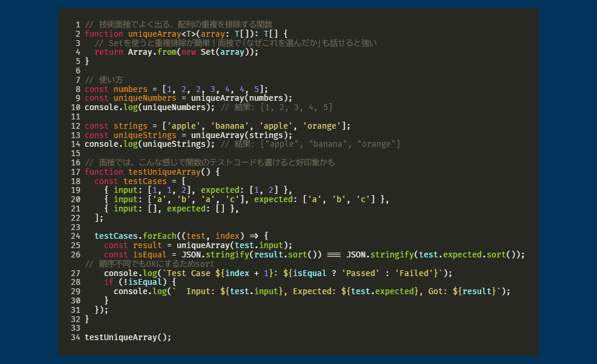Click the numbers variable declared on line 8
This screenshot has width=597, height=364.
coord(130,89)
